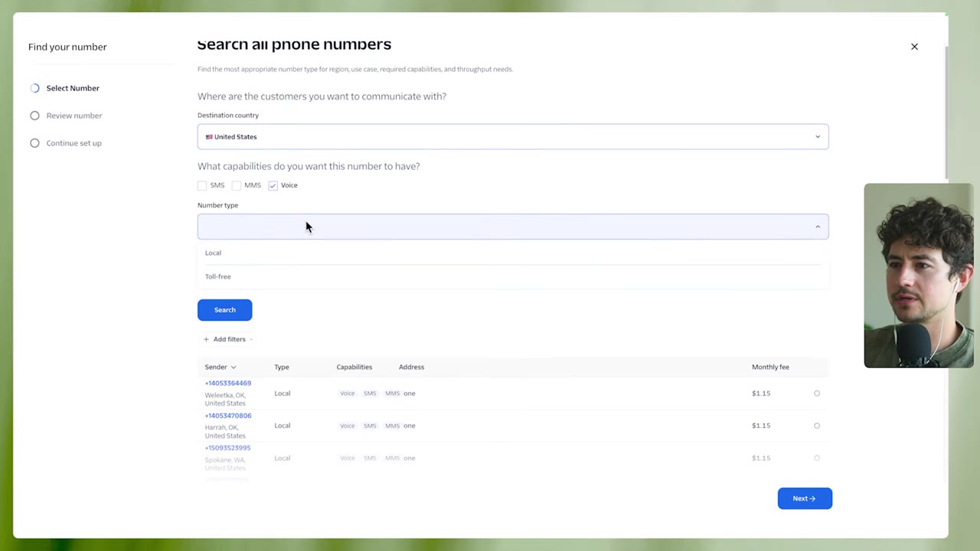Click the Next button
This screenshot has width=980, height=551.
(x=805, y=498)
